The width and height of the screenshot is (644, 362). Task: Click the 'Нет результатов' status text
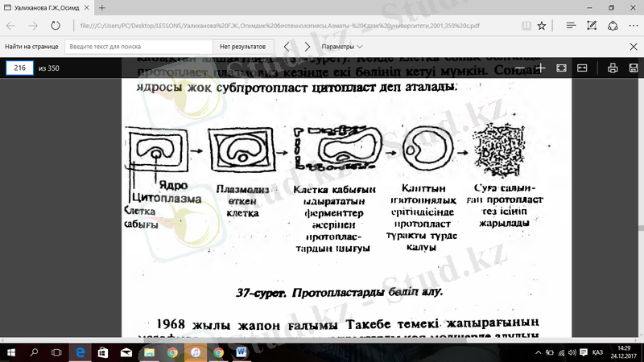point(243,47)
